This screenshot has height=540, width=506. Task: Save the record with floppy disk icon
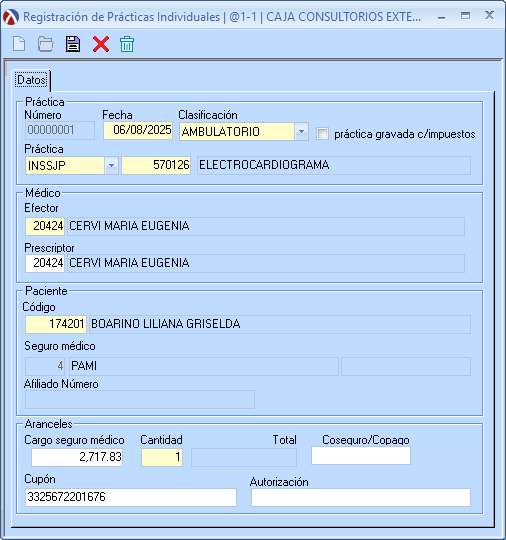[73, 44]
